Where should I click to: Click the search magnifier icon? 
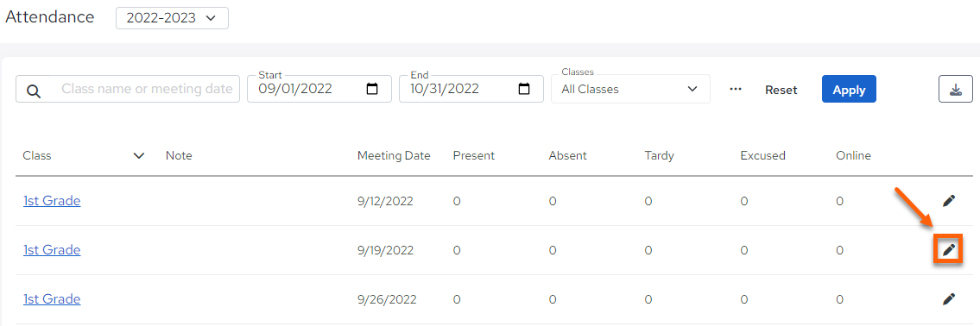(34, 91)
